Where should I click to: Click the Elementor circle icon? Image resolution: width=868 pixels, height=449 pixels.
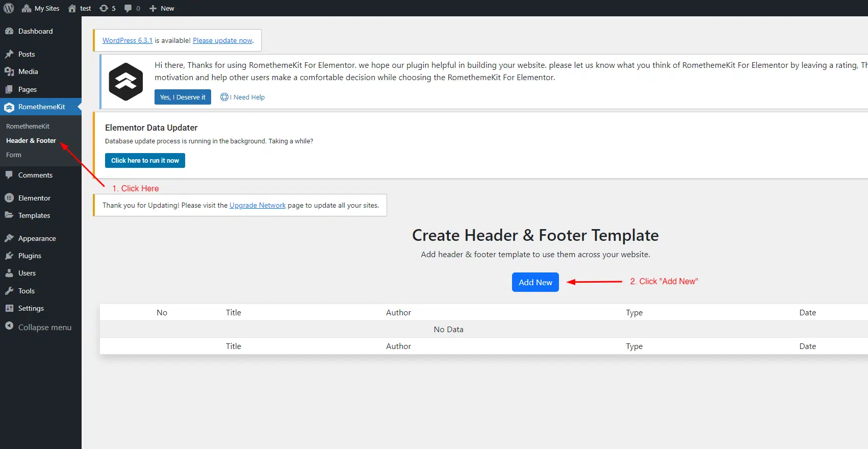point(9,198)
